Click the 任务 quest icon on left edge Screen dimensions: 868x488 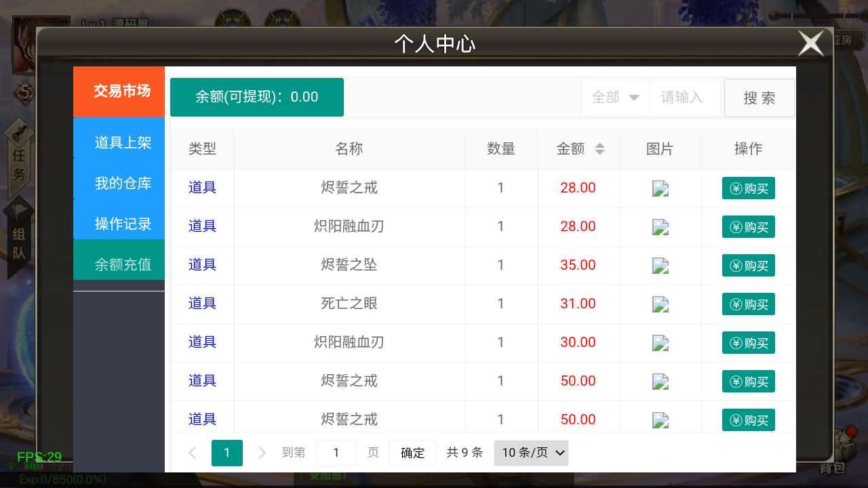tap(19, 156)
